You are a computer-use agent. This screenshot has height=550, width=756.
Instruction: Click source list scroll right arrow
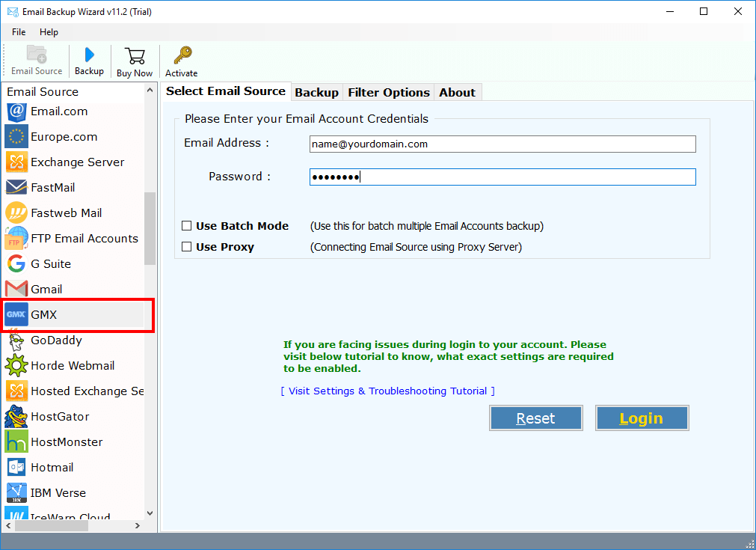[138, 525]
